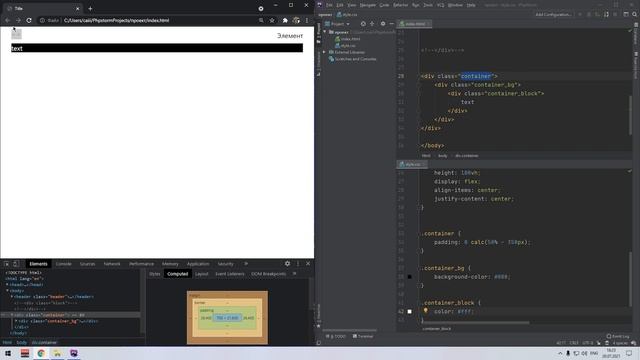This screenshot has height=360, width=640.
Task: Click the 'Элемент' text on the webpage
Action: click(x=290, y=36)
